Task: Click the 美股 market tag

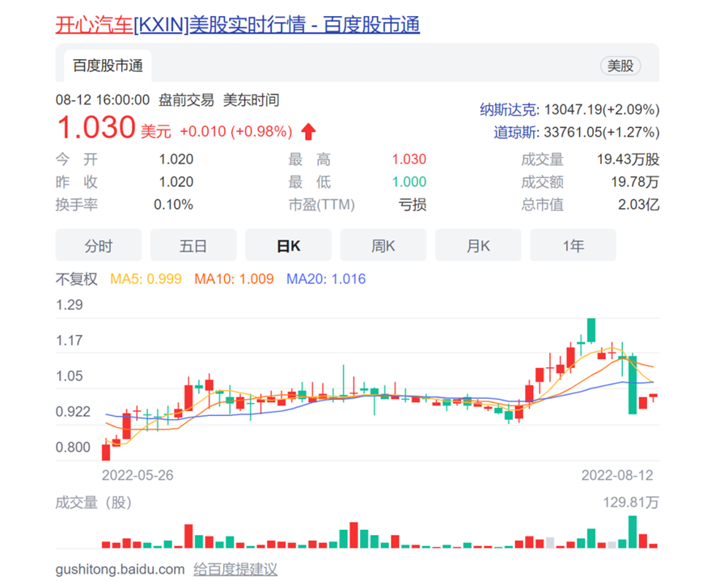Action: (620, 66)
